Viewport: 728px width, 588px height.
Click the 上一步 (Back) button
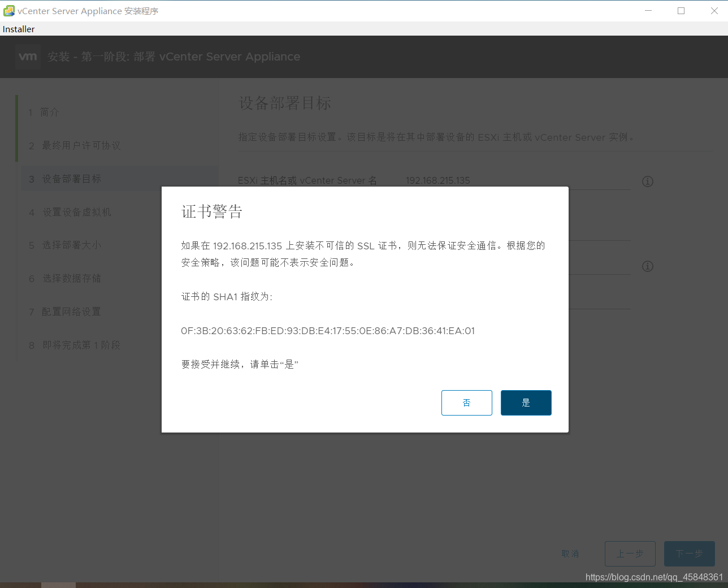pos(630,554)
